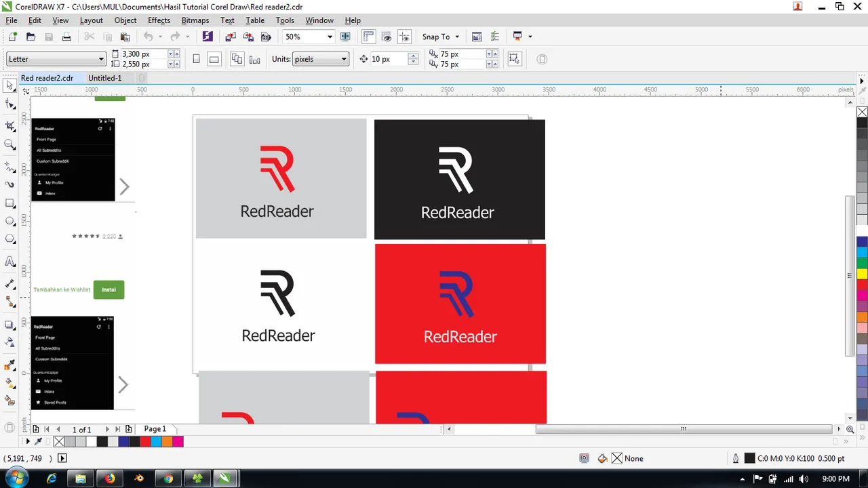
Task: Select the Connector tool
Action: coord(10,302)
